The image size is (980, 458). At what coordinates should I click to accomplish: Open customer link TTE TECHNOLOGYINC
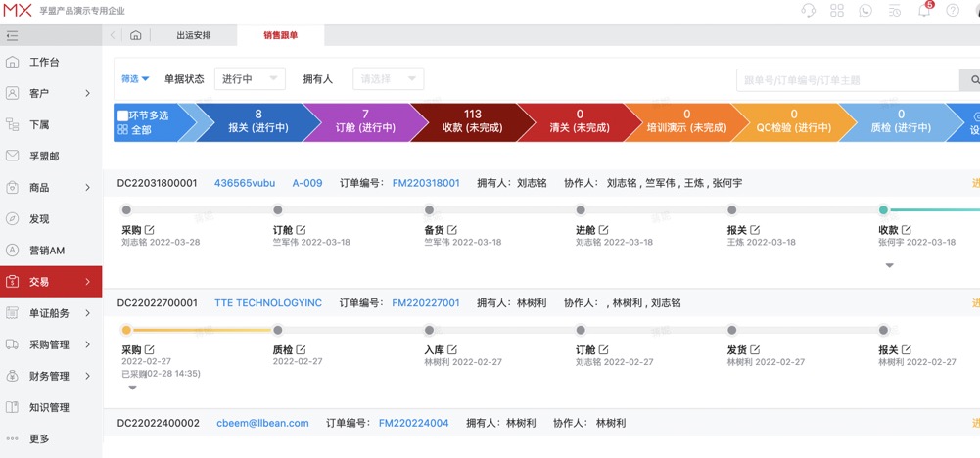tap(268, 303)
